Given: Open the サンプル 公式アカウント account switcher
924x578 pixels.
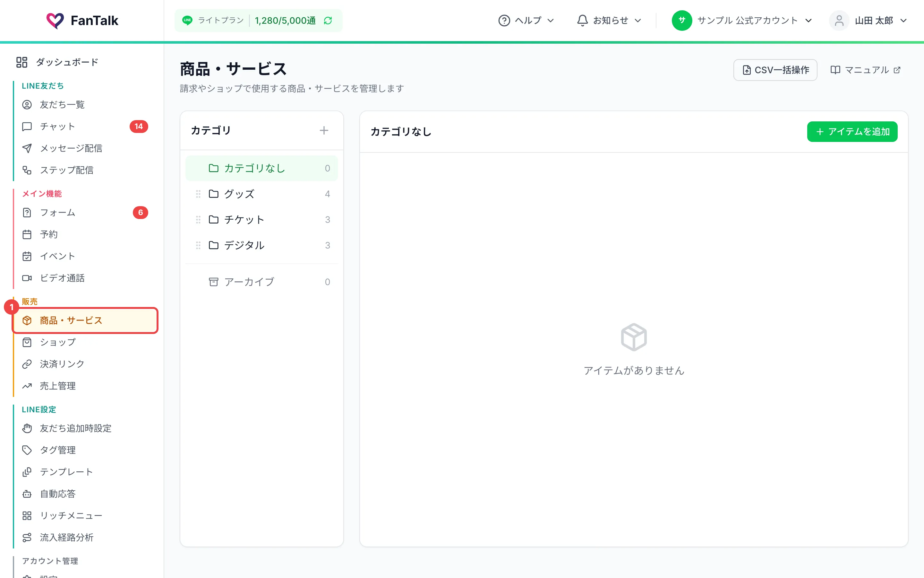Looking at the screenshot, I should (741, 21).
